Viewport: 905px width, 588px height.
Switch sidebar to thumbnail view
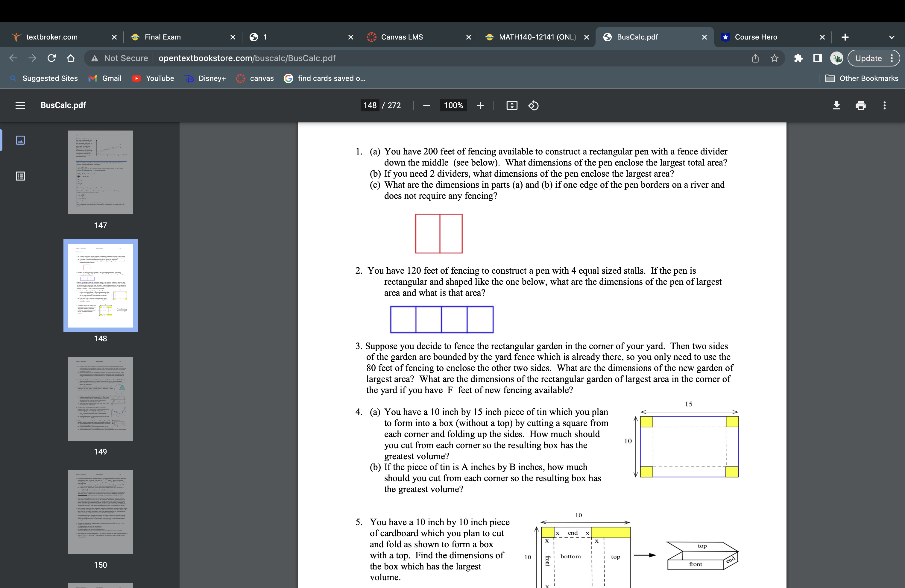pyautogui.click(x=20, y=140)
